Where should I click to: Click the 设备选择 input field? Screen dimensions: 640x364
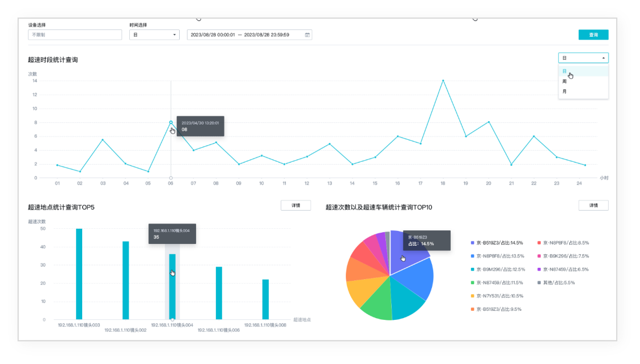click(75, 35)
